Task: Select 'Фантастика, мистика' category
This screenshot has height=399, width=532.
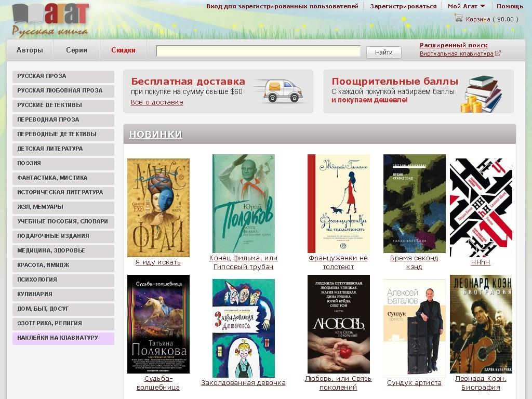Action: [x=63, y=178]
